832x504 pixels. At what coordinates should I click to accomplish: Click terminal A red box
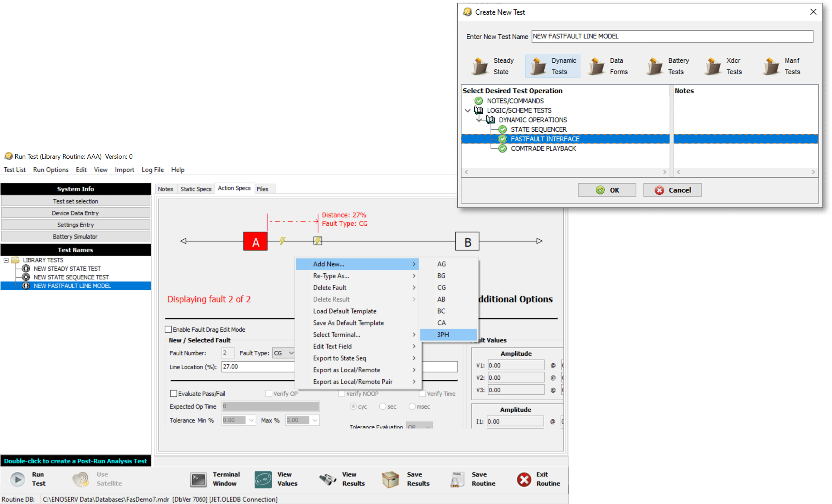coord(255,241)
